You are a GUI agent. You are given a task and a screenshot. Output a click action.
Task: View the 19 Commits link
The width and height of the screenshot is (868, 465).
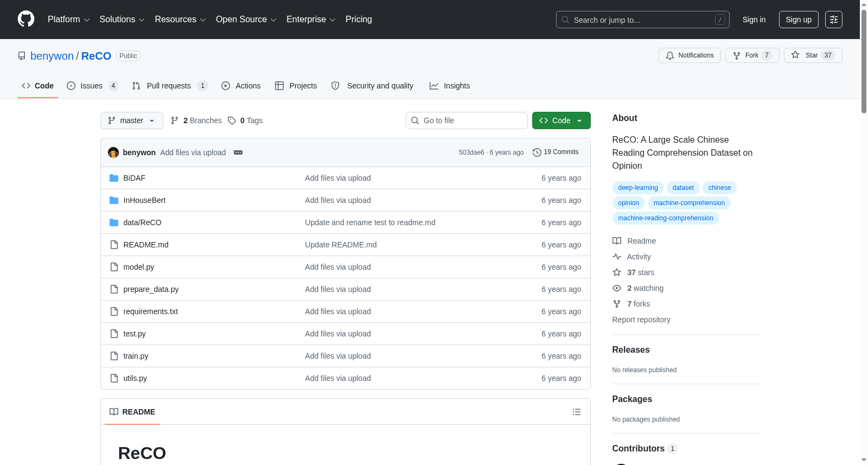click(x=556, y=152)
